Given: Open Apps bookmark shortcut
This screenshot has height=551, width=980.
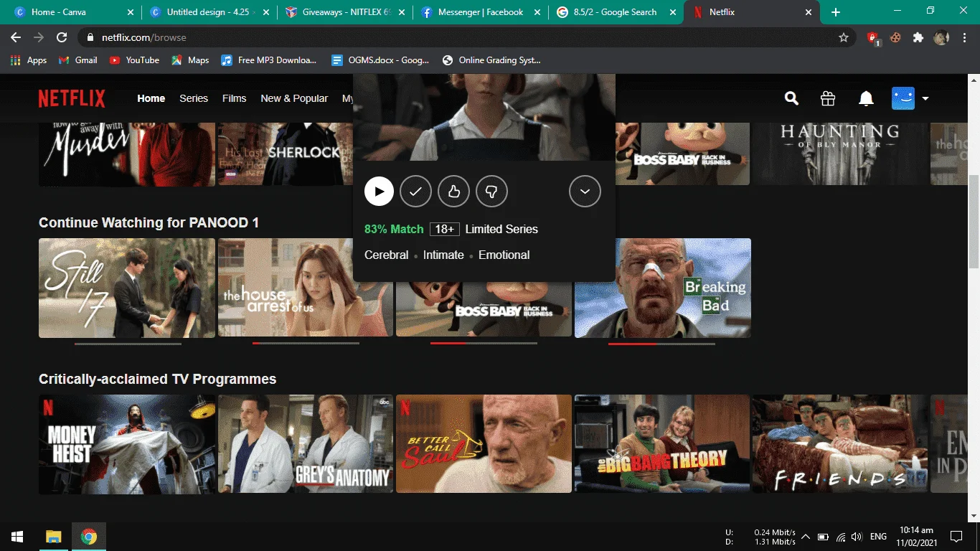Looking at the screenshot, I should (x=29, y=60).
